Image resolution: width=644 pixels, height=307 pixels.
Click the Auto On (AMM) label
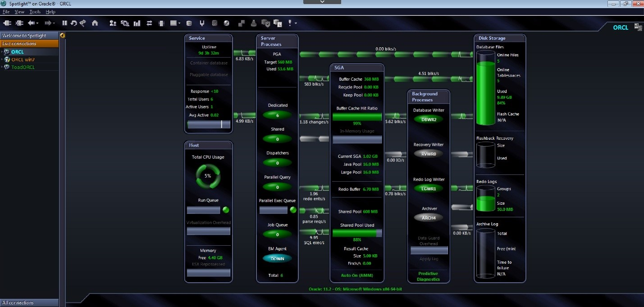pos(356,275)
